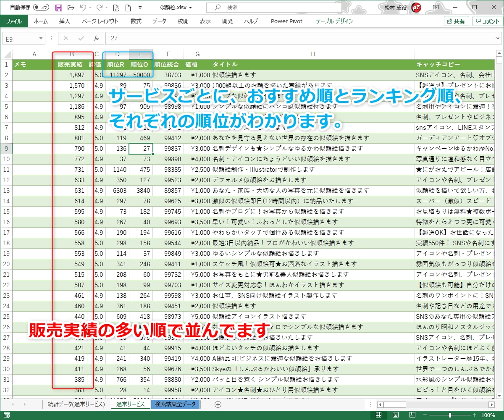Expand the formula bar chevron

[x=497, y=38]
